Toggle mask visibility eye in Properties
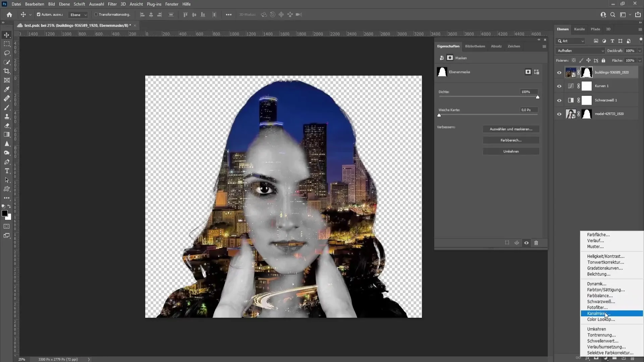Viewport: 644px width, 362px height. pos(527,243)
